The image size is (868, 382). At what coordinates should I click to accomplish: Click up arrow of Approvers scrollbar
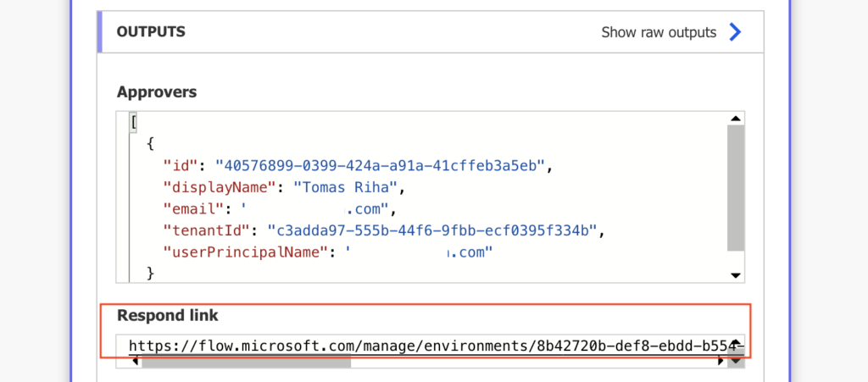tap(736, 119)
